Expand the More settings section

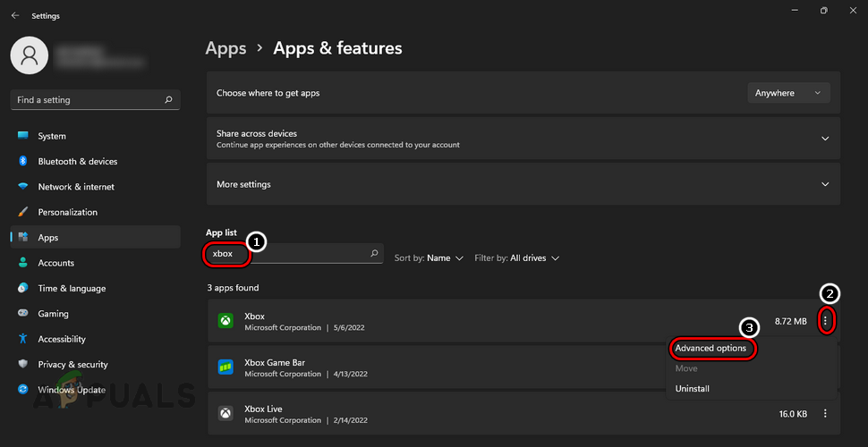click(824, 184)
